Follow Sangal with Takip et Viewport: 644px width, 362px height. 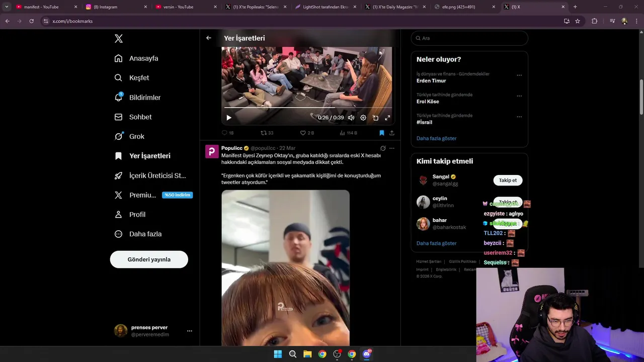click(x=508, y=180)
